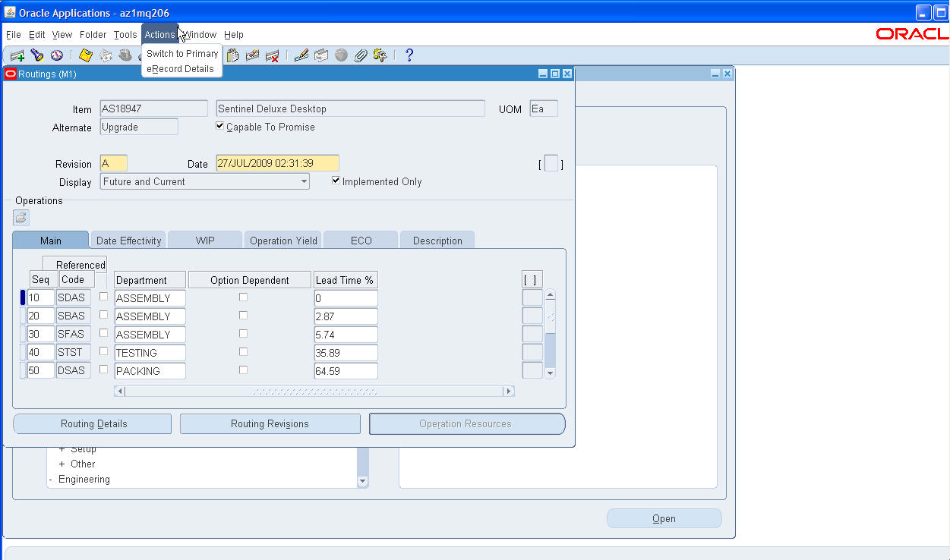Click the Folder Tools toolbar icon
Viewport: 950px width, 560px height.
tap(380, 55)
